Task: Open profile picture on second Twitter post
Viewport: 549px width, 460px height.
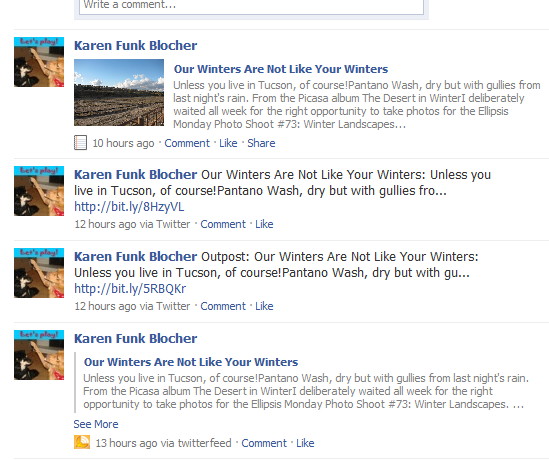Action: (39, 191)
